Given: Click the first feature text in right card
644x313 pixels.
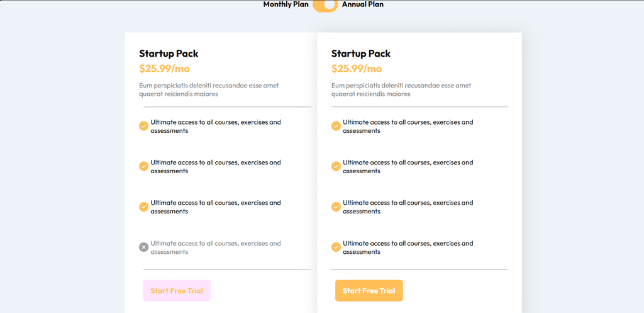Looking at the screenshot, I should point(408,126).
